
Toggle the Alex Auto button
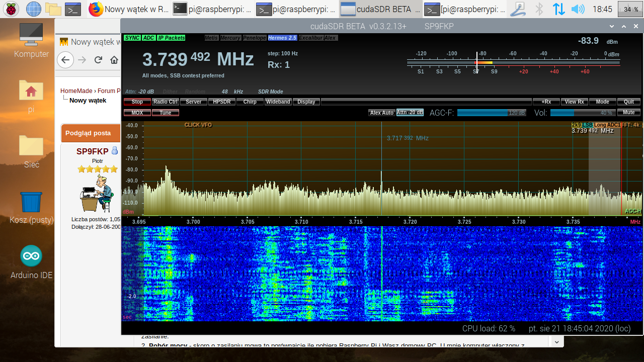(x=382, y=113)
